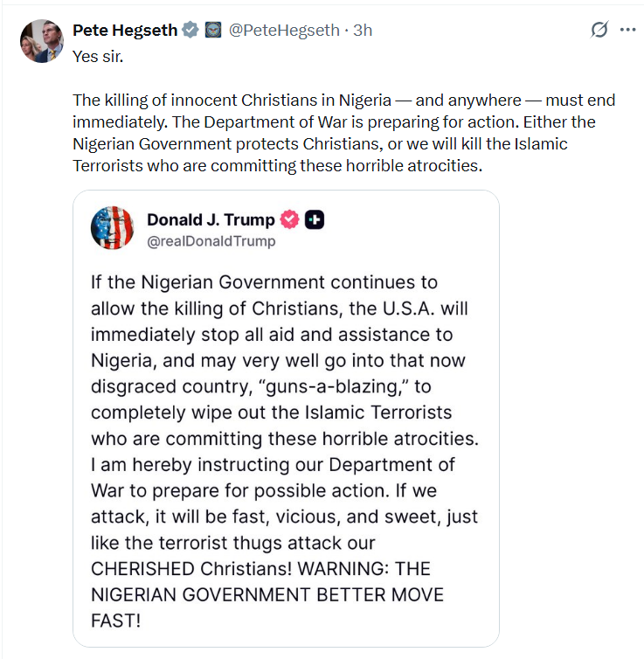
Task: Click the closing "FAST!" in quoted post
Action: 115,621
